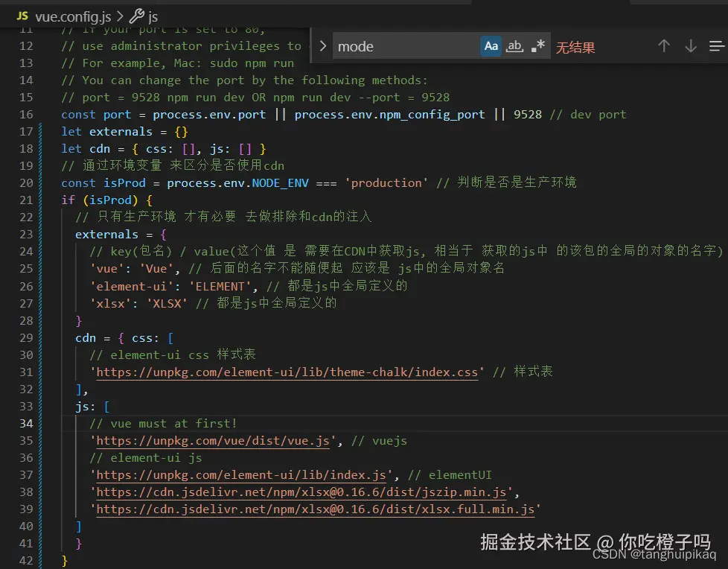Click the '// vue must at first!' comment
Viewport: 728px width, 569px height.
tap(163, 423)
